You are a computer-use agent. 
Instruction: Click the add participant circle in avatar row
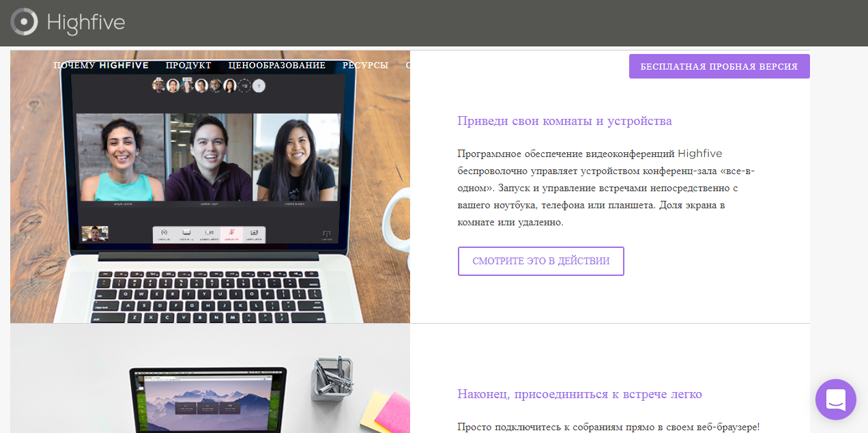[258, 86]
